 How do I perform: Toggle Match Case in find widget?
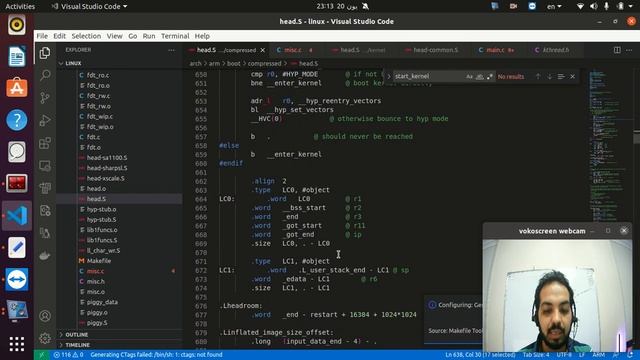469,76
